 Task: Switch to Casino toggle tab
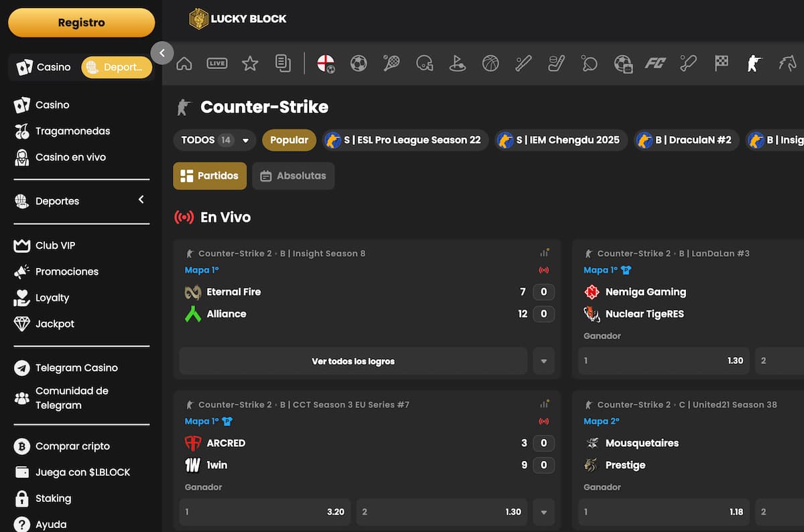pyautogui.click(x=44, y=67)
